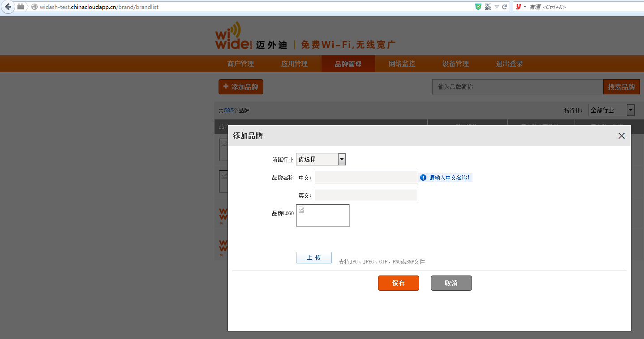Screen dimensions: 644x339
Task: Open the 全部行业 filter dropdown
Action: pyautogui.click(x=611, y=110)
